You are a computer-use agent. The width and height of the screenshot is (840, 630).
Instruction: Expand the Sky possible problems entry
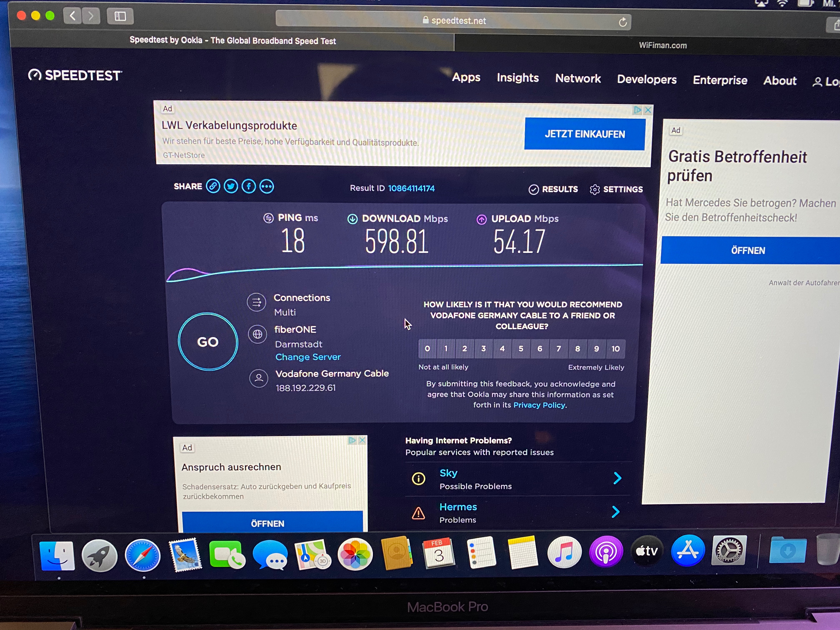point(617,478)
